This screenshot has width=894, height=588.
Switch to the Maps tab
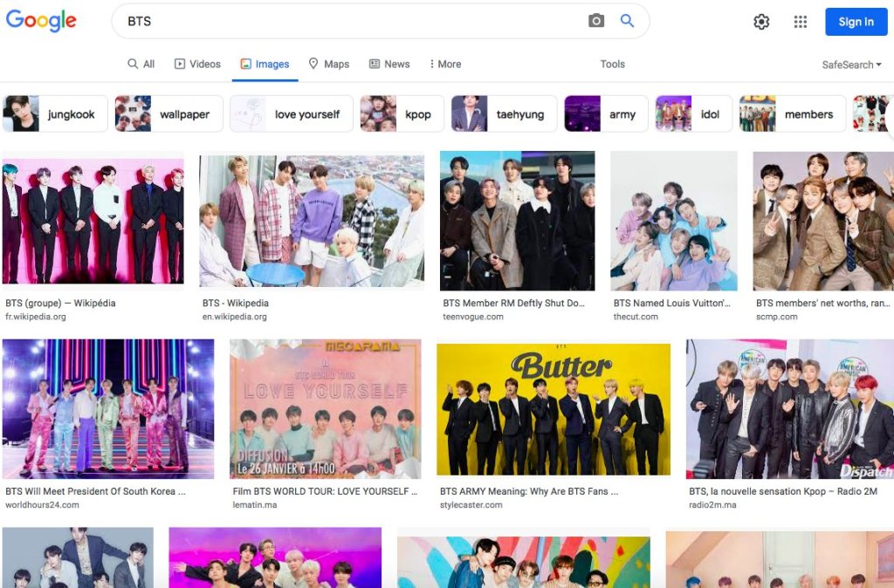coord(329,64)
